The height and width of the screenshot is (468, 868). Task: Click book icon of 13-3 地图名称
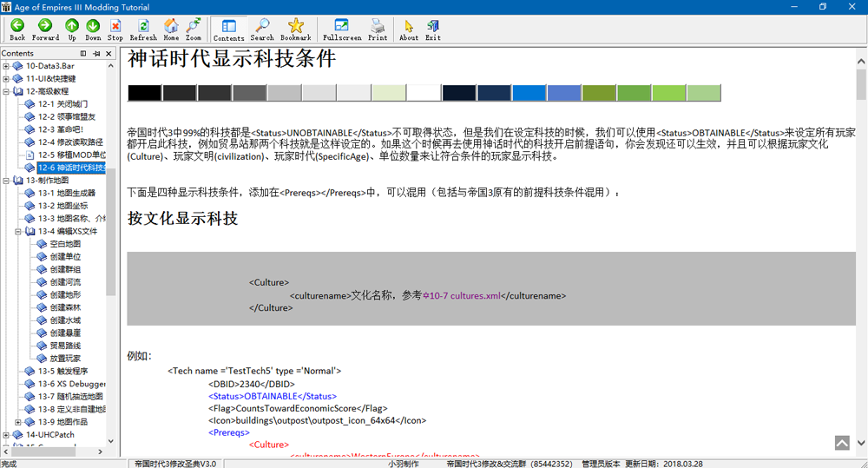coord(30,219)
